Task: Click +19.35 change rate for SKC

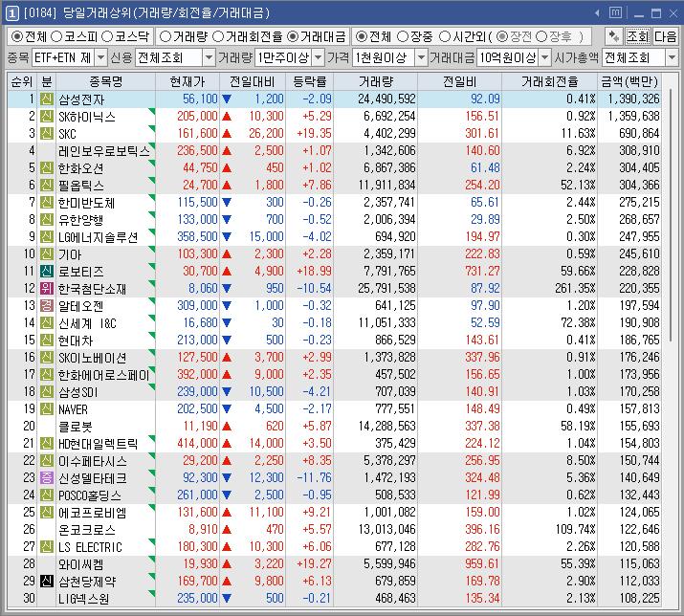Action: pyautogui.click(x=314, y=134)
